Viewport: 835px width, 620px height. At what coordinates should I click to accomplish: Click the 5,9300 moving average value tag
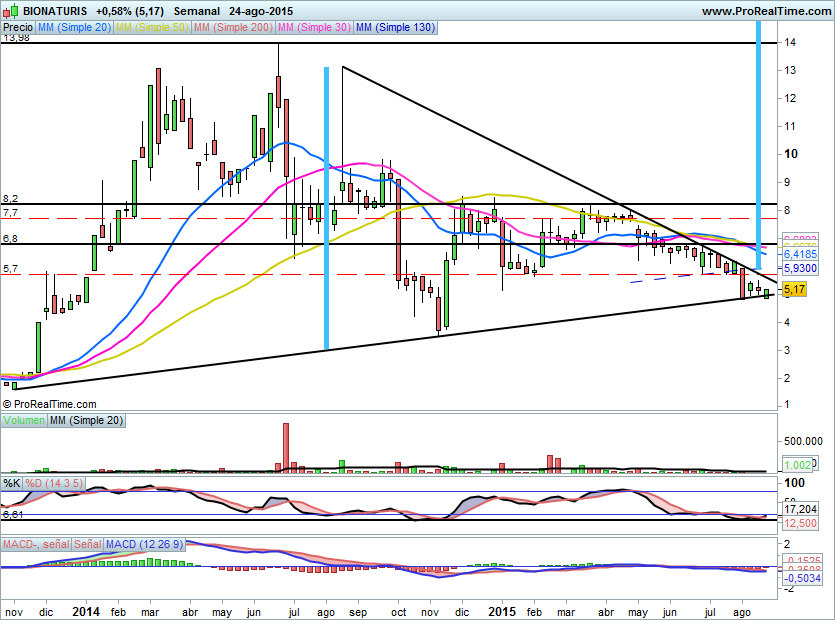(800, 268)
